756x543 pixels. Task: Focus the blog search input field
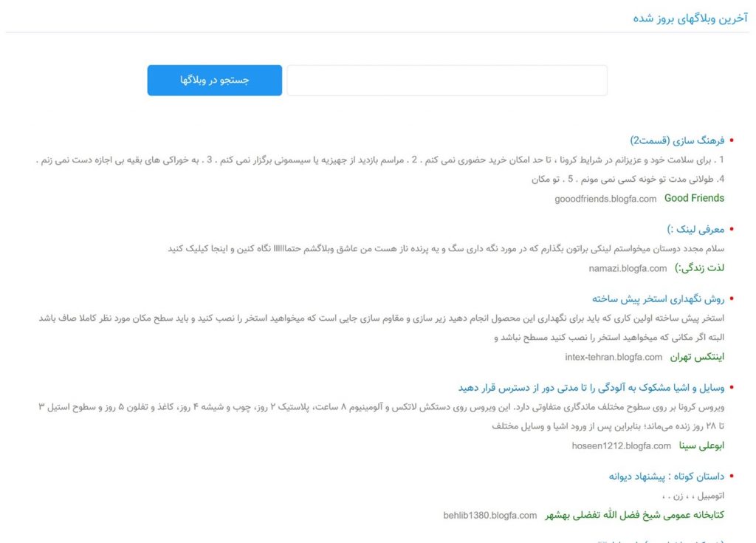tap(447, 80)
